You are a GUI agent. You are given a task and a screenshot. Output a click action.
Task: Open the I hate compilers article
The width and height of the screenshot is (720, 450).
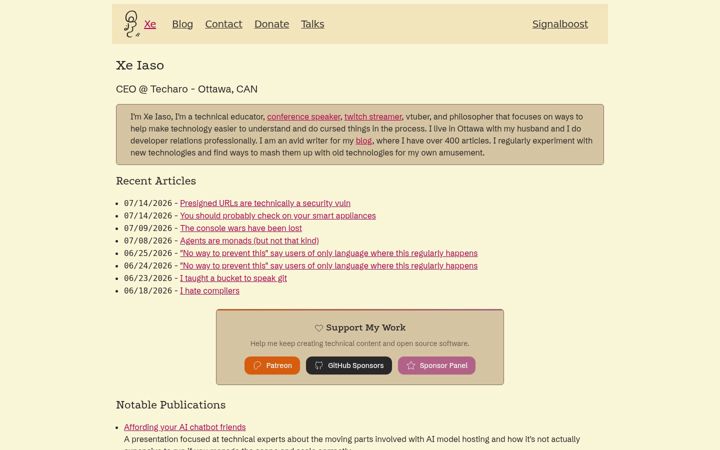[209, 291]
